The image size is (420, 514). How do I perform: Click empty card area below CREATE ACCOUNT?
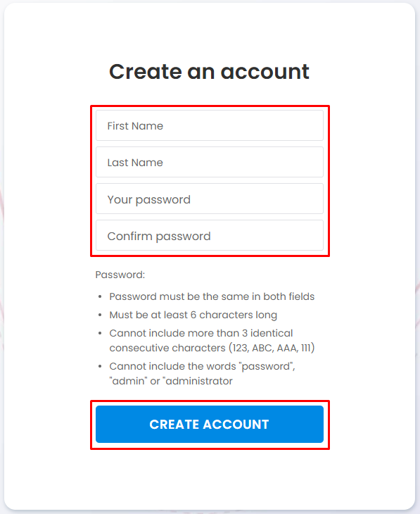click(210, 479)
